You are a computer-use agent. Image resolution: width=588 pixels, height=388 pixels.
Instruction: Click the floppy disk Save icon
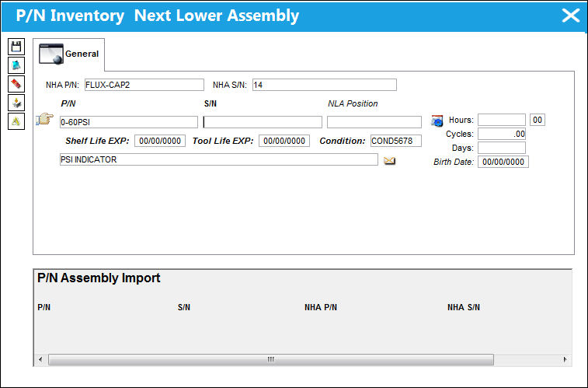[16, 47]
